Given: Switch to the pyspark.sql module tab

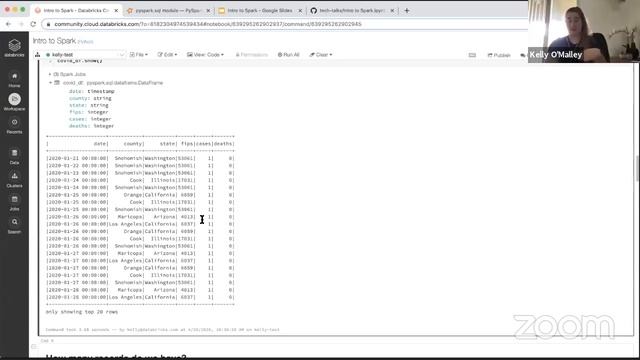Looking at the screenshot, I should click(167, 11).
